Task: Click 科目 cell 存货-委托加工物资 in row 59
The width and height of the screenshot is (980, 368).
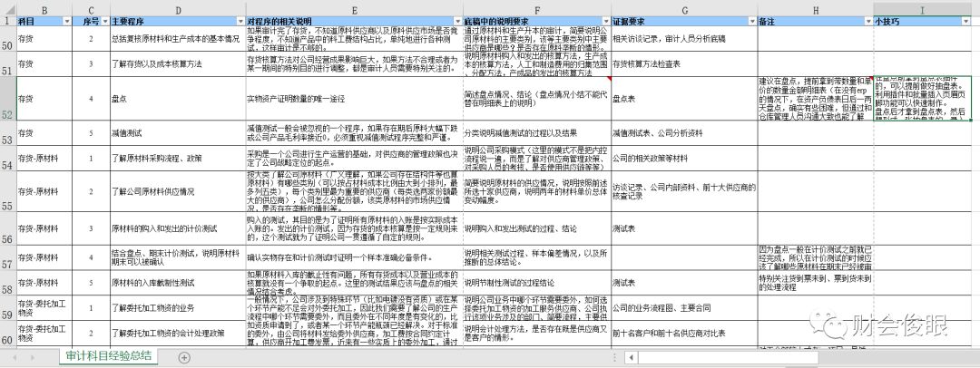Action: point(44,308)
